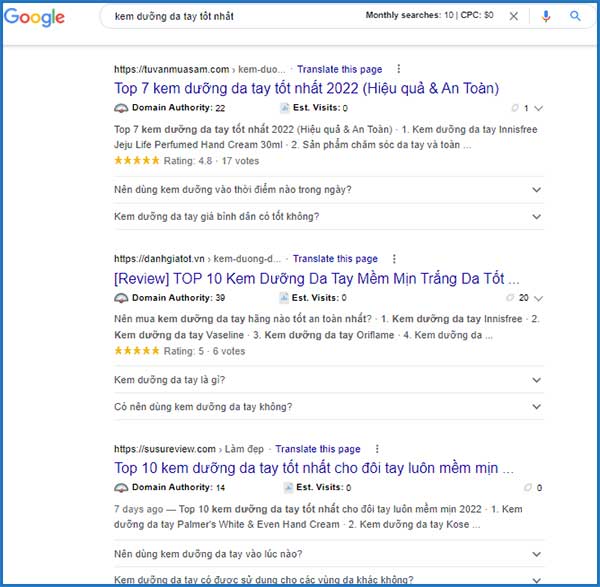Image resolution: width=600 pixels, height=587 pixels.
Task: Click Est. Visits icon in danhgiatot result
Action: tap(284, 298)
